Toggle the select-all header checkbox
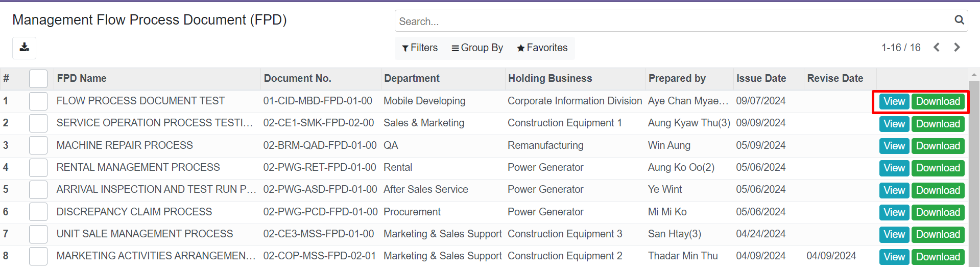The image size is (980, 267). click(38, 79)
